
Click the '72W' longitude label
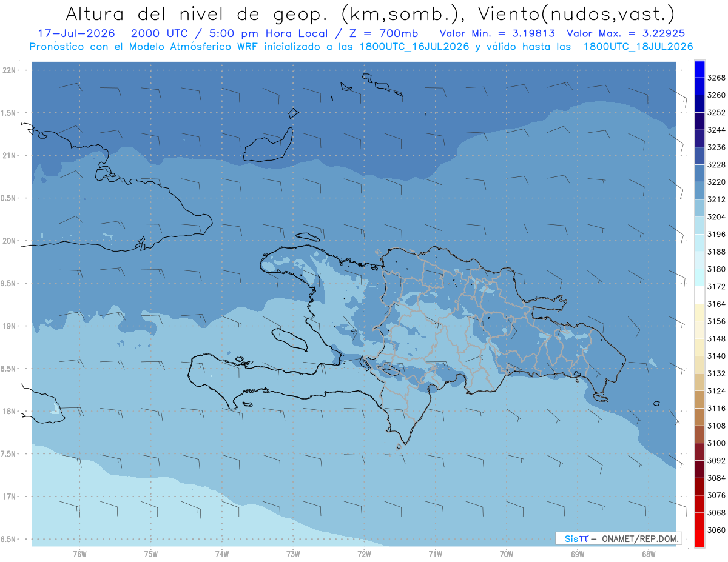point(365,554)
